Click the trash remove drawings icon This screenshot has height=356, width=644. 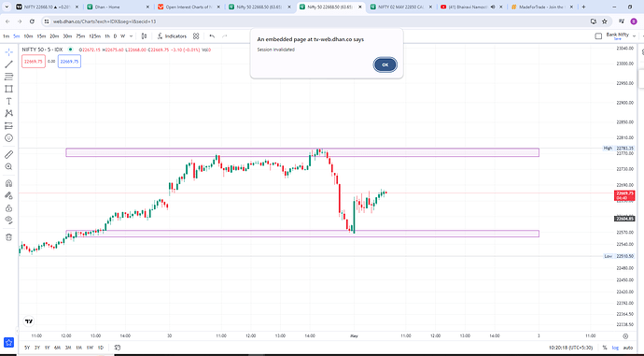click(x=8, y=236)
